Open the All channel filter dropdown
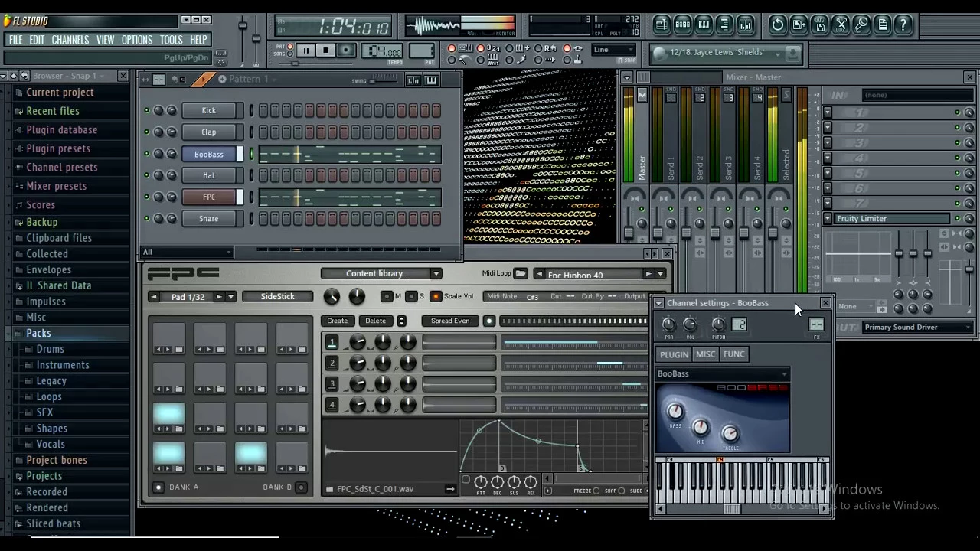 pos(187,252)
